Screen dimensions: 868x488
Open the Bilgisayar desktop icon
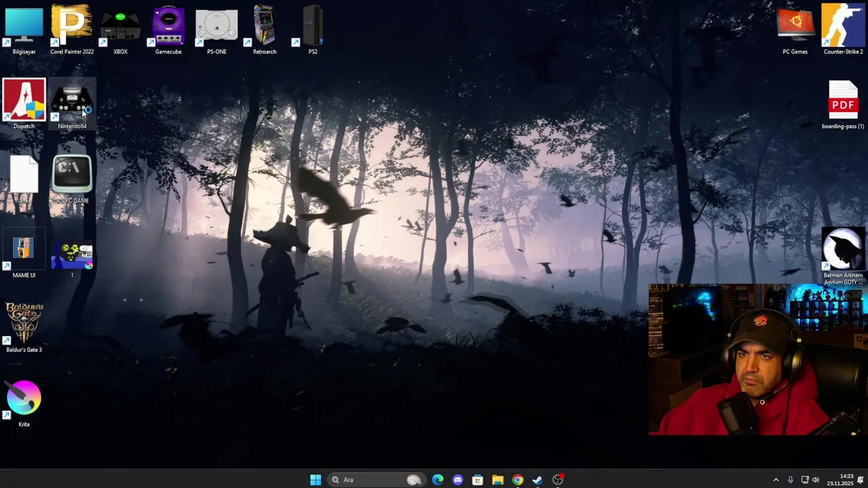24,28
